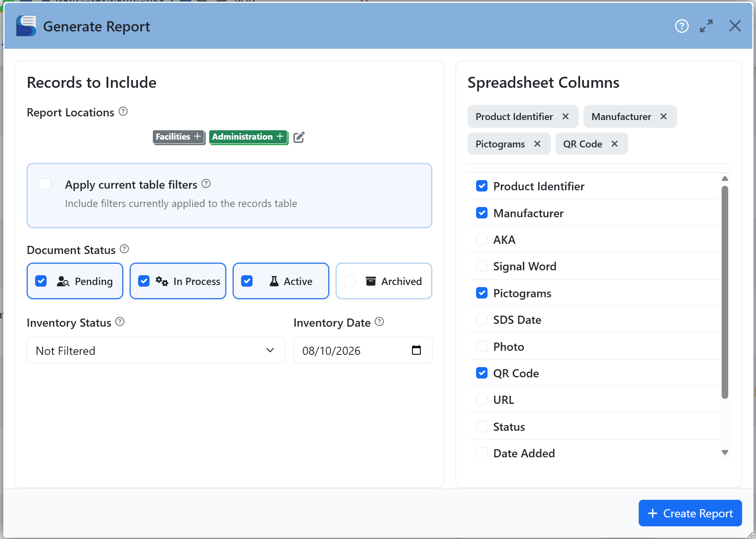Open Document Status help tooltip
The width and height of the screenshot is (756, 539).
pyautogui.click(x=125, y=249)
